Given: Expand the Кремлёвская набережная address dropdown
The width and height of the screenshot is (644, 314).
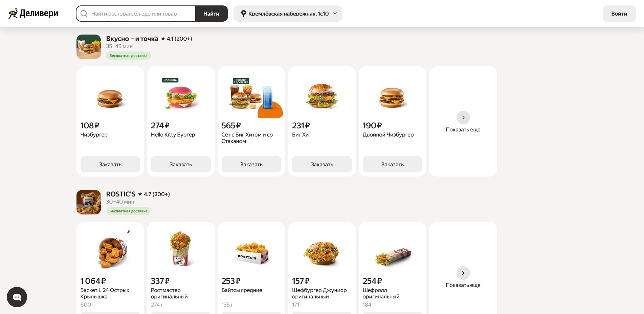Looking at the screenshot, I should click(x=288, y=14).
